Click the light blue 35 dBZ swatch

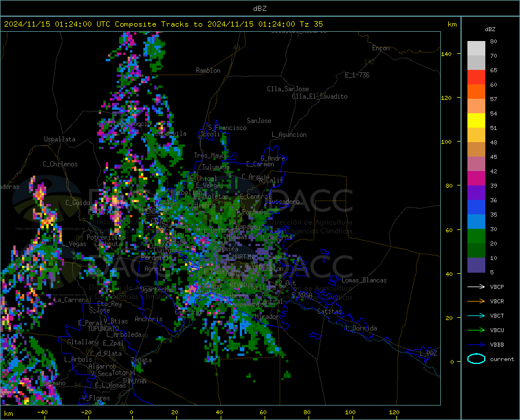(476, 222)
